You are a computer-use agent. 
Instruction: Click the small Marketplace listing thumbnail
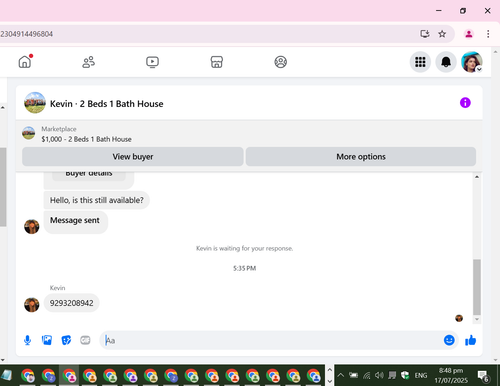pos(29,133)
